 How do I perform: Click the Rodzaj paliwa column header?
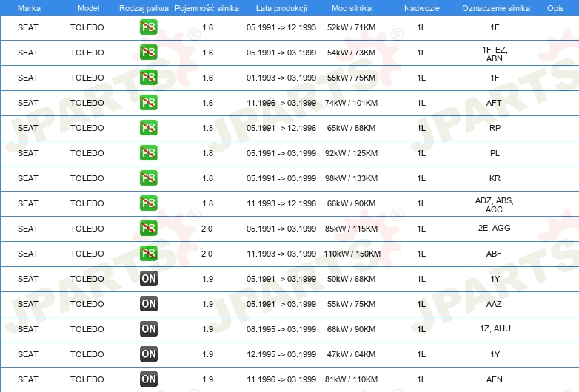pyautogui.click(x=144, y=7)
